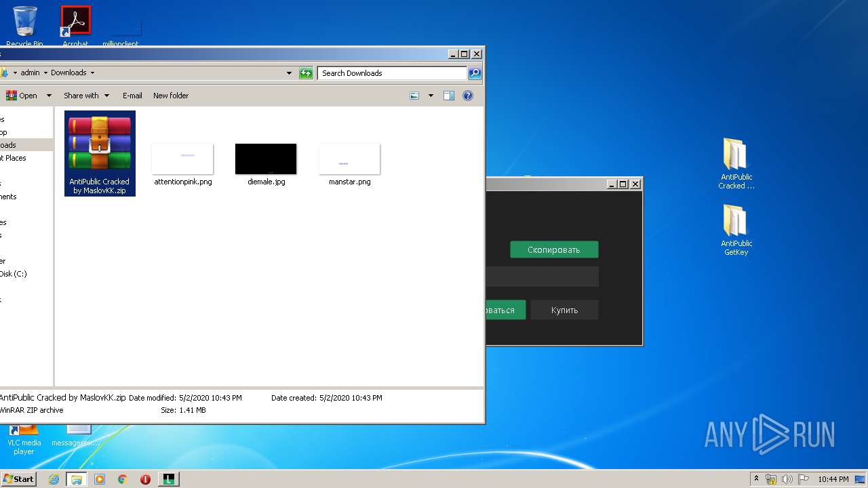Open Windows Explorer taskbar button
This screenshot has height=488, width=868.
tap(77, 479)
